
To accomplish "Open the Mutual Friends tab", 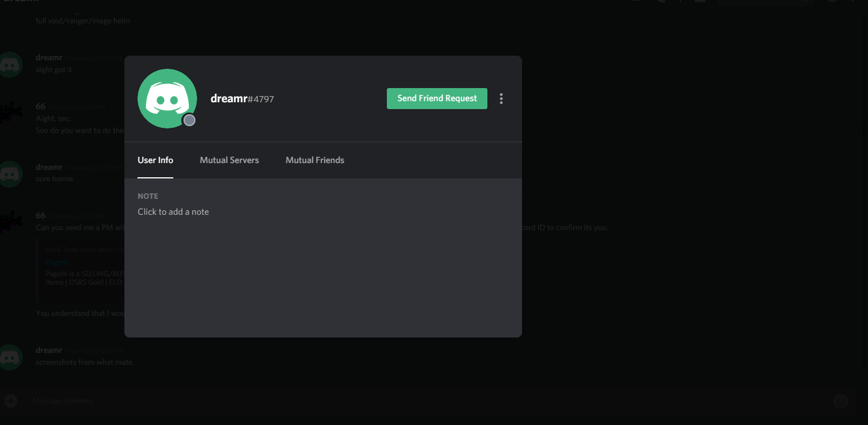I will [x=315, y=160].
